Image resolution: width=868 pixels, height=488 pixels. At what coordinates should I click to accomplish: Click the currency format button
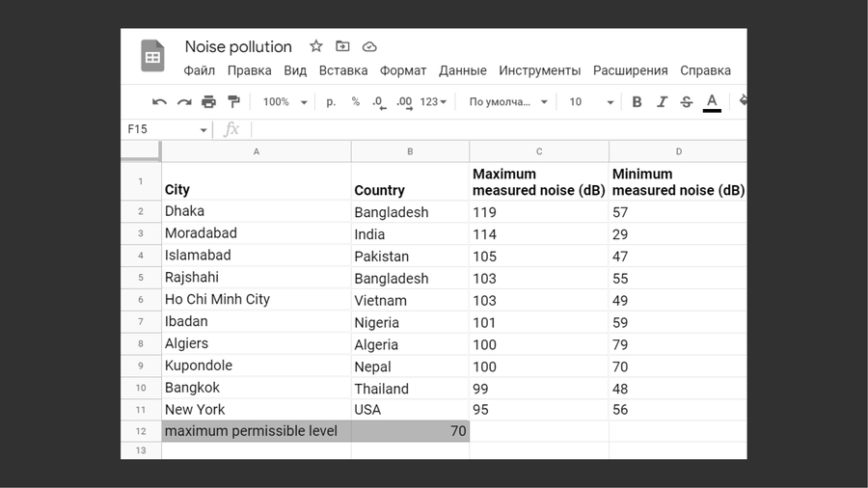[331, 101]
